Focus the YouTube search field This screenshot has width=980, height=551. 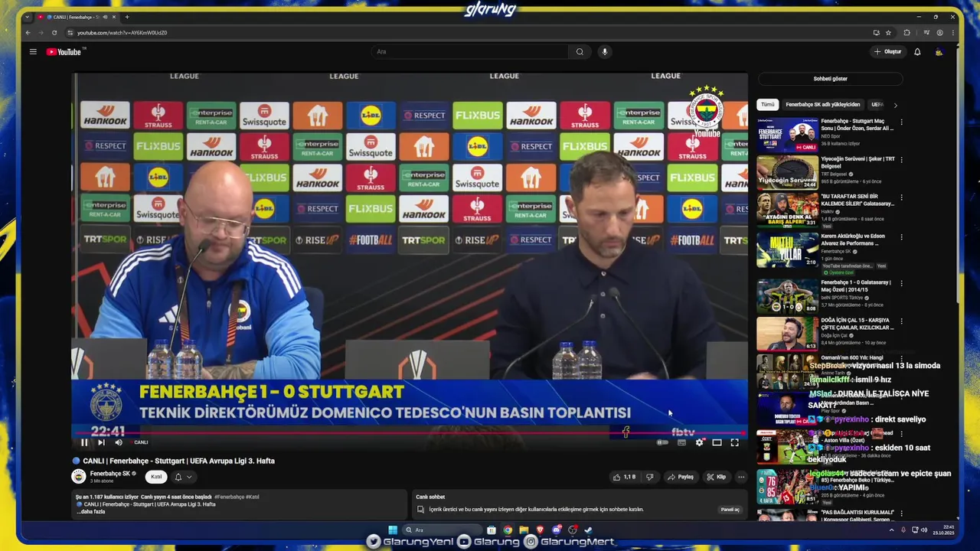470,52
